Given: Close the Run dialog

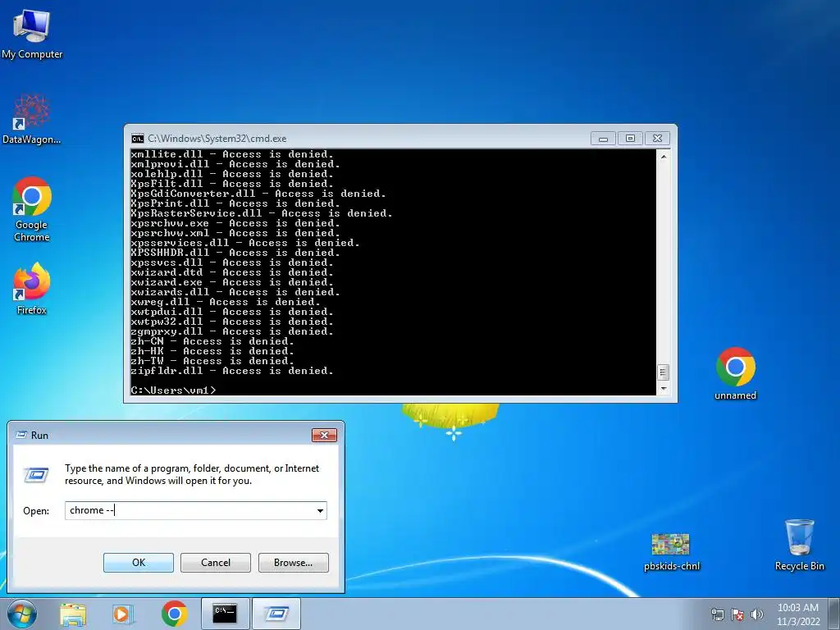Looking at the screenshot, I should pos(324,435).
